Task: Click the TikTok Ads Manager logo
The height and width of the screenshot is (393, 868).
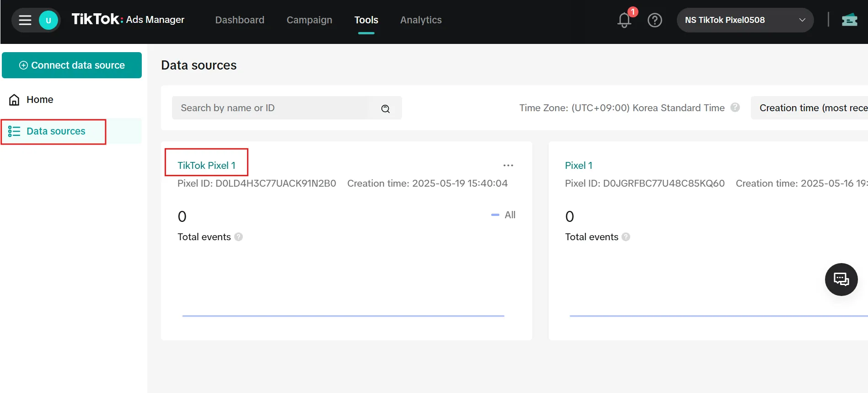Action: pyautogui.click(x=128, y=19)
